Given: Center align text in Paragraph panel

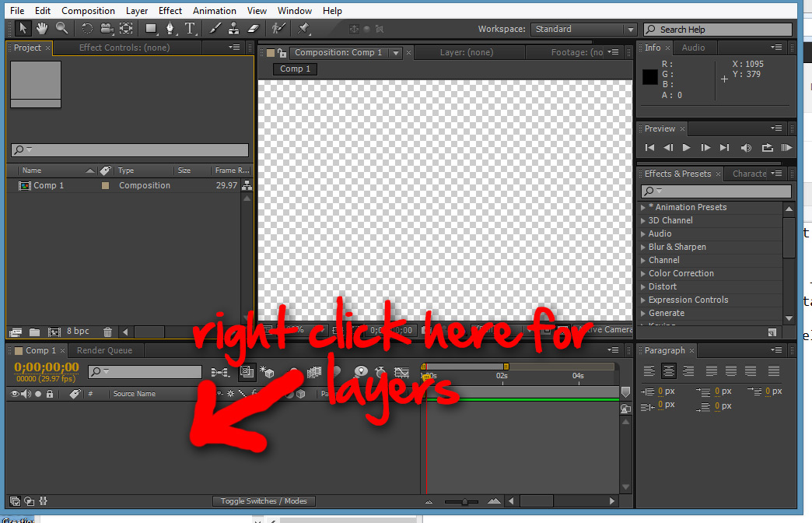Looking at the screenshot, I should coord(669,370).
